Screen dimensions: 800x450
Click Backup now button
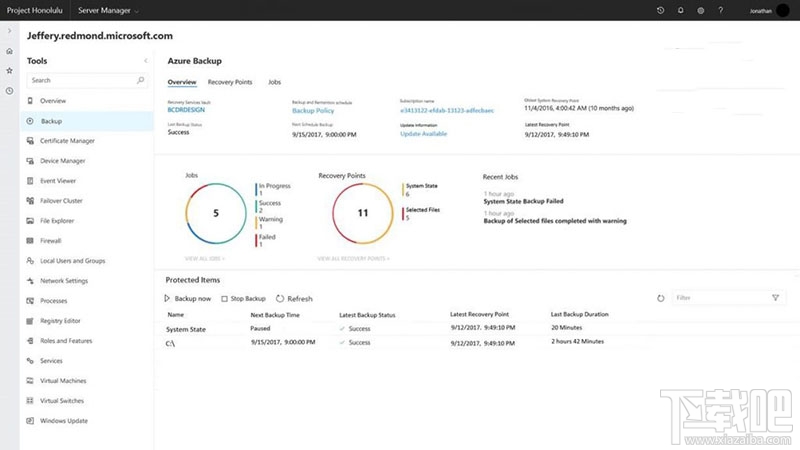click(x=188, y=298)
